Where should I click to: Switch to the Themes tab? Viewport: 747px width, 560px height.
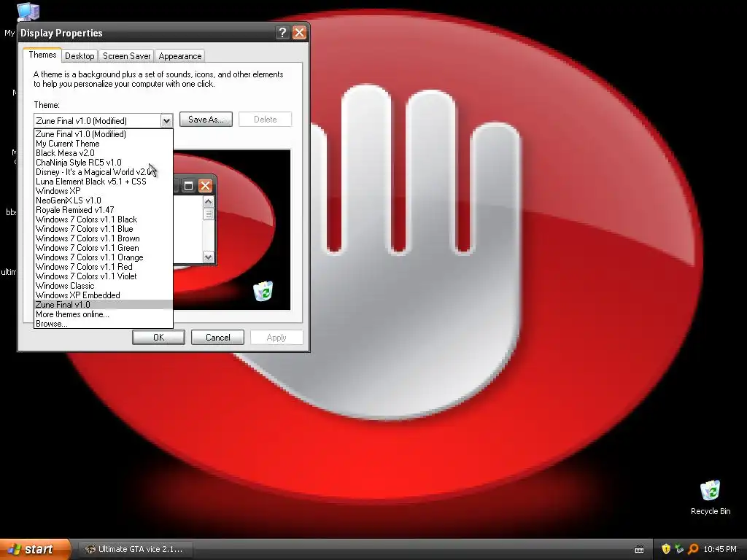click(42, 55)
